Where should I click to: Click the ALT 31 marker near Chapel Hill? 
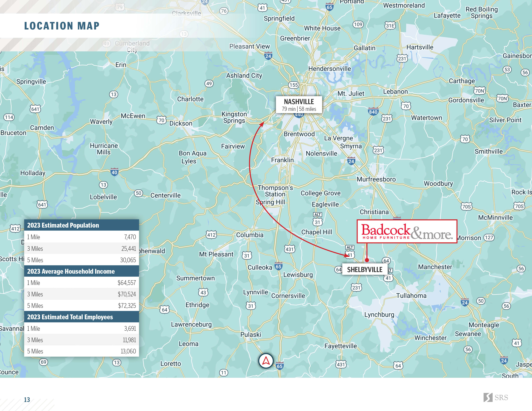coord(317,219)
